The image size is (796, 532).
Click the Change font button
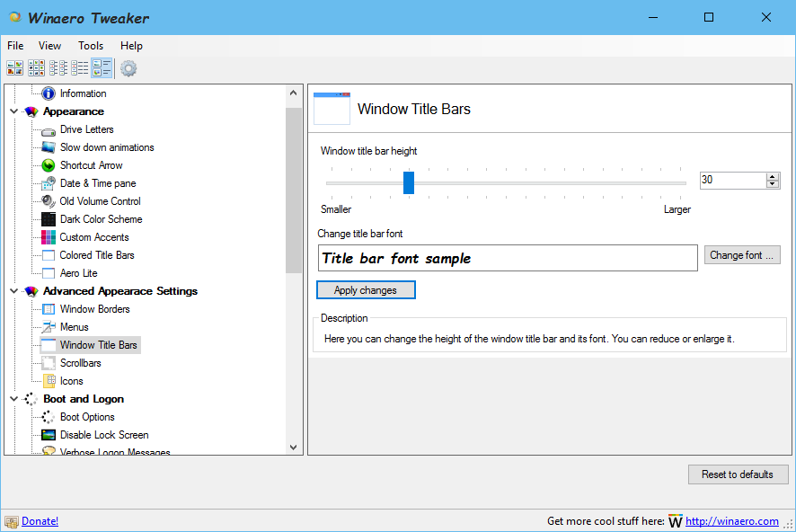point(741,255)
